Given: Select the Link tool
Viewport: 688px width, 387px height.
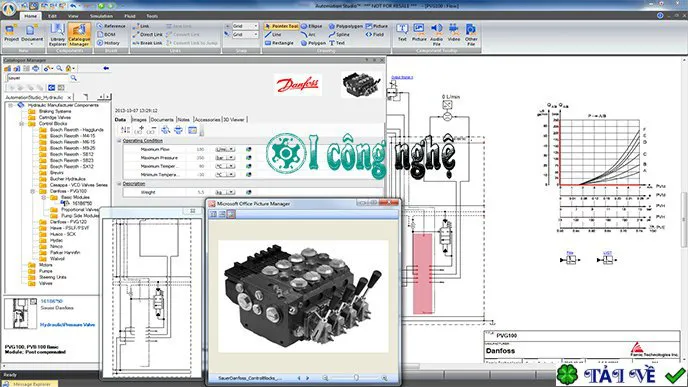Looking at the screenshot, I should coord(141,26).
